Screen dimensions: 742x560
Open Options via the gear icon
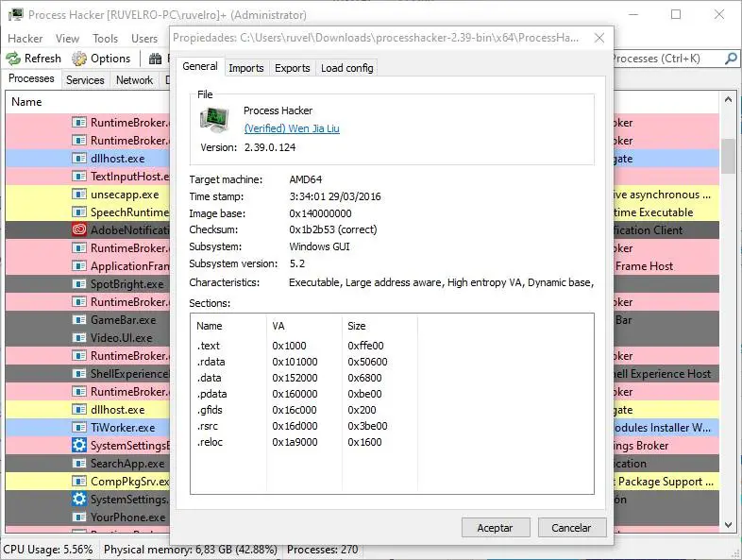[x=79, y=59]
